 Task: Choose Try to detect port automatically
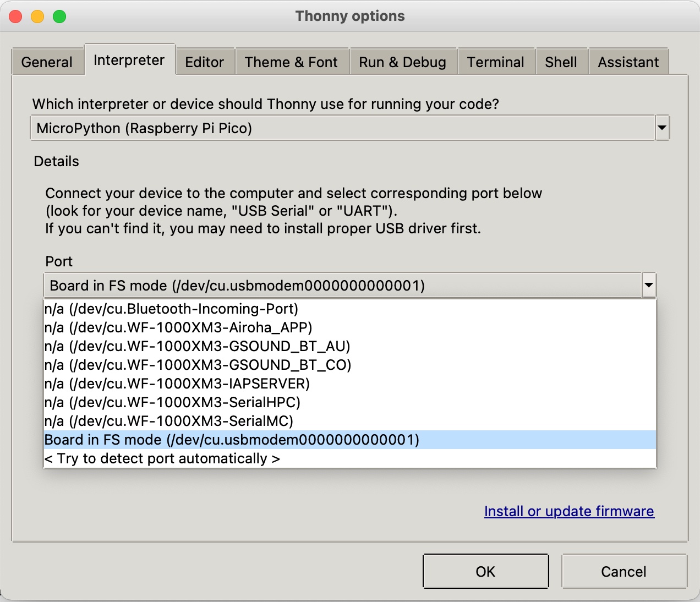pyautogui.click(x=350, y=458)
